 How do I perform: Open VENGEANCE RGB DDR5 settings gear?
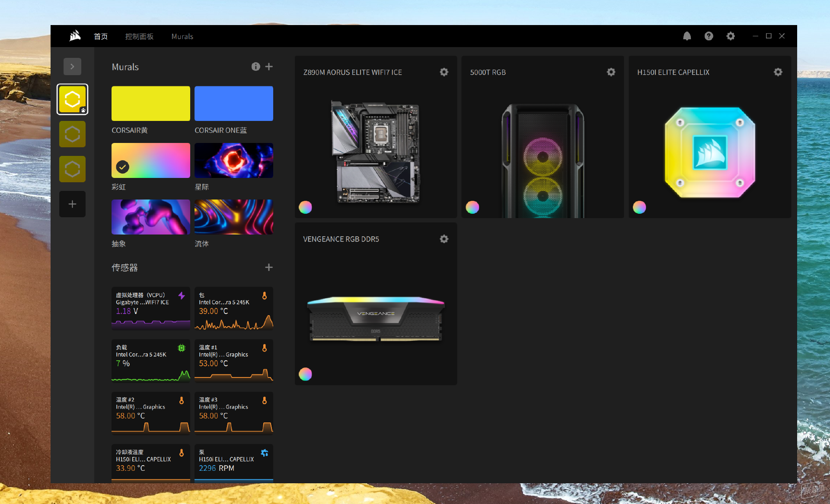tap(444, 239)
